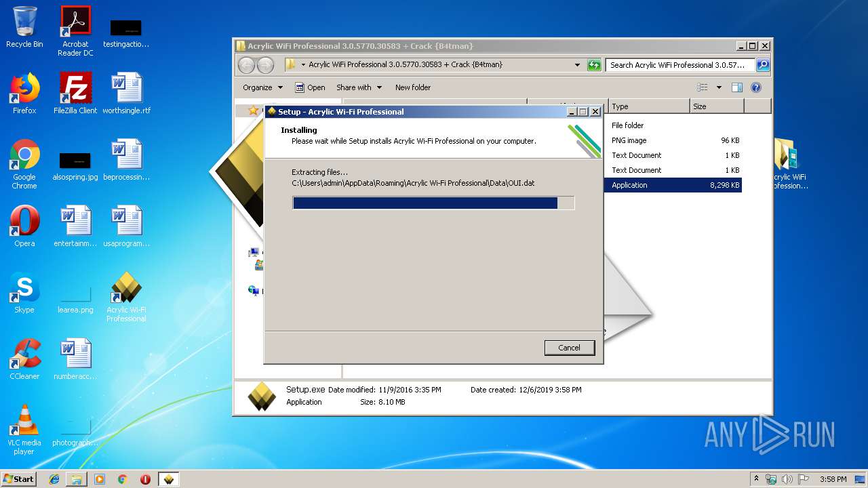Open the CCleaner desktop shortcut
The height and width of the screenshot is (488, 868).
coord(24,359)
